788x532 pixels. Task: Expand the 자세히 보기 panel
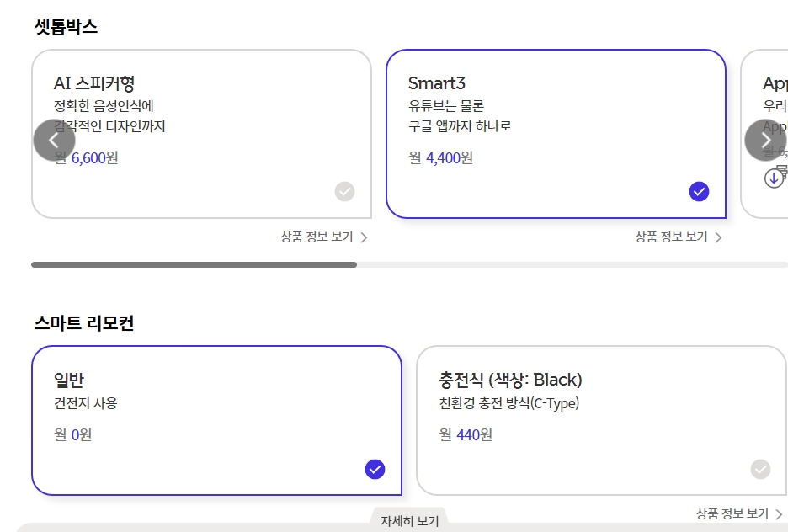tap(409, 521)
